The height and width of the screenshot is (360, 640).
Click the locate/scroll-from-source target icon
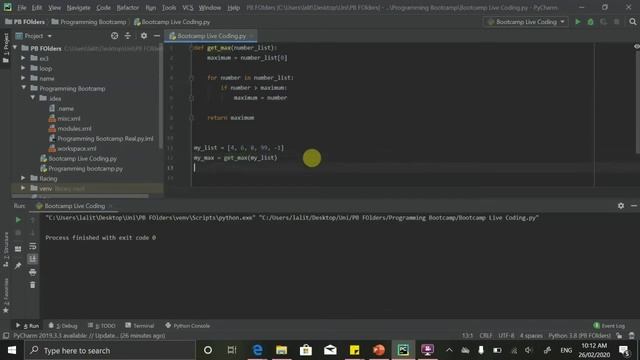115,36
